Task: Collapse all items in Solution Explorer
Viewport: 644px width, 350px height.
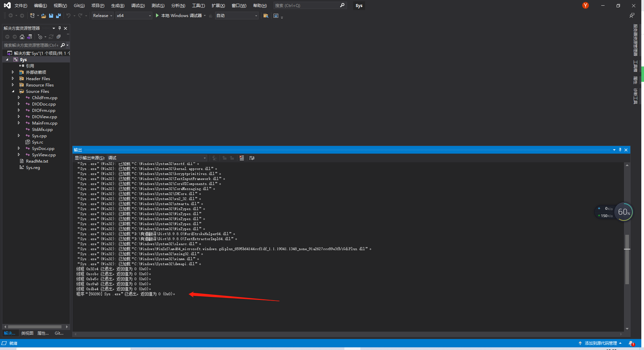Action: [x=59, y=37]
